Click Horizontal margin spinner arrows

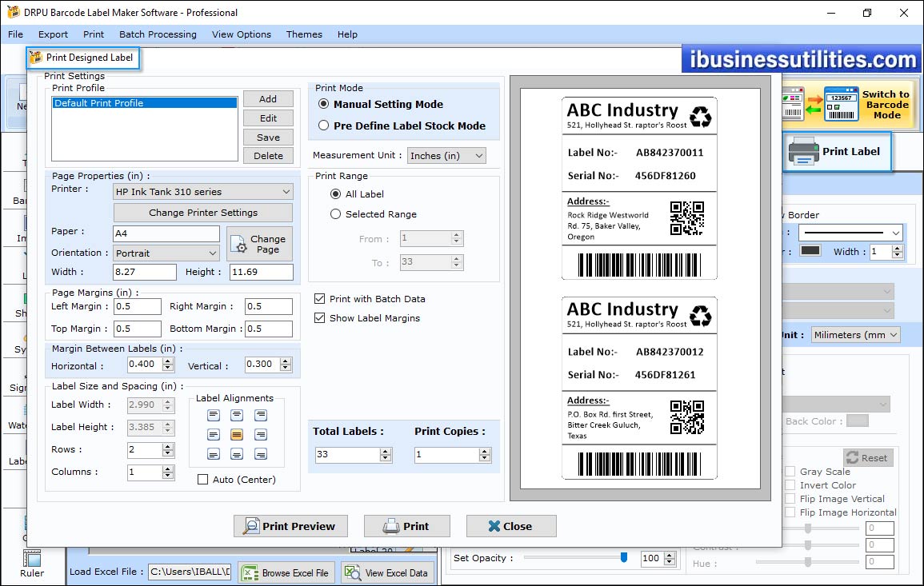pos(168,365)
